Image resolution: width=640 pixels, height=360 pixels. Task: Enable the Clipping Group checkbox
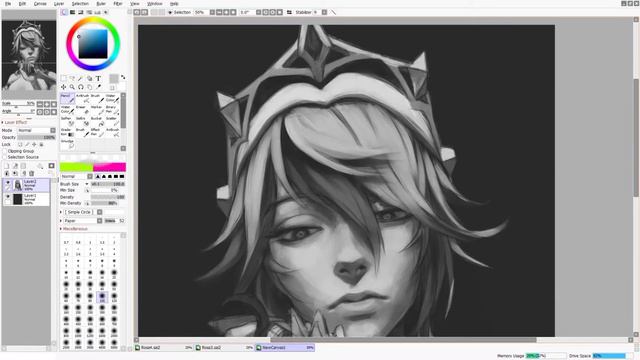pyautogui.click(x=5, y=151)
